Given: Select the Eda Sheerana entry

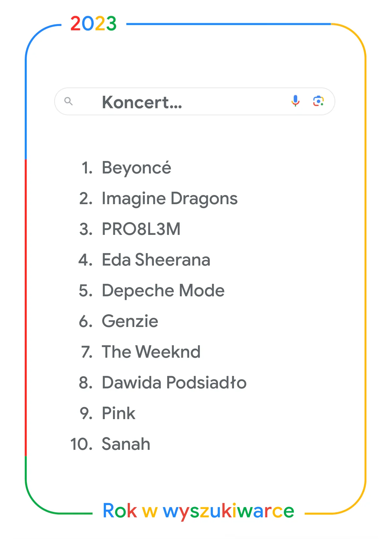Looking at the screenshot, I should (x=156, y=260).
